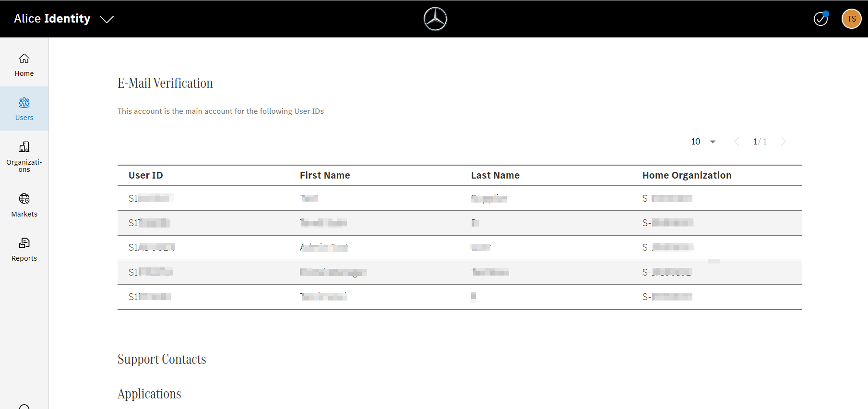
Task: Click the Markets globe icon
Action: [24, 199]
